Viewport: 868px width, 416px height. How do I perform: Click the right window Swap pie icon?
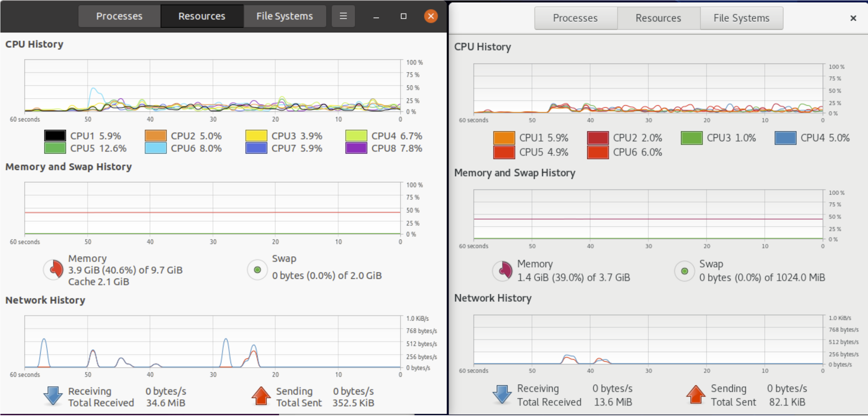pos(685,271)
